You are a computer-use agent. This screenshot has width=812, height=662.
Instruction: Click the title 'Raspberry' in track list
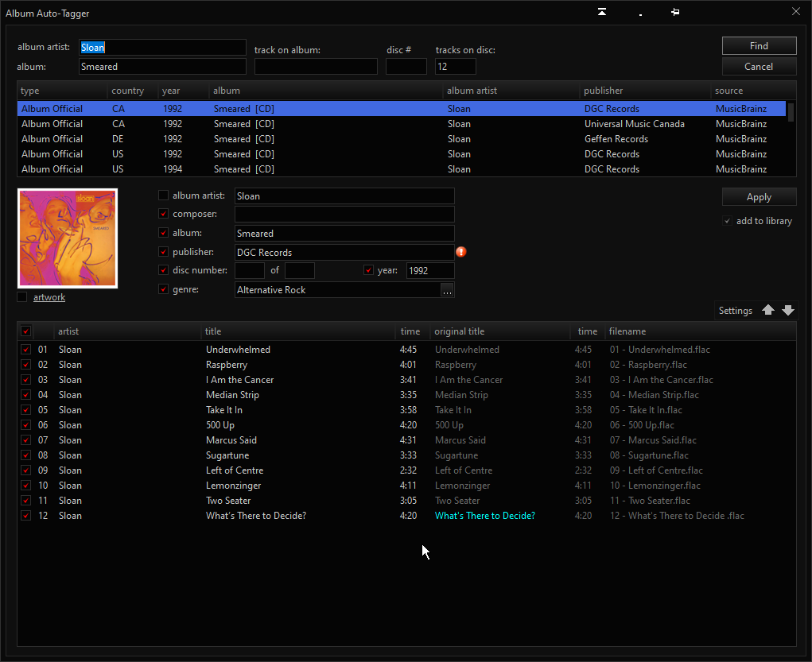227,365
